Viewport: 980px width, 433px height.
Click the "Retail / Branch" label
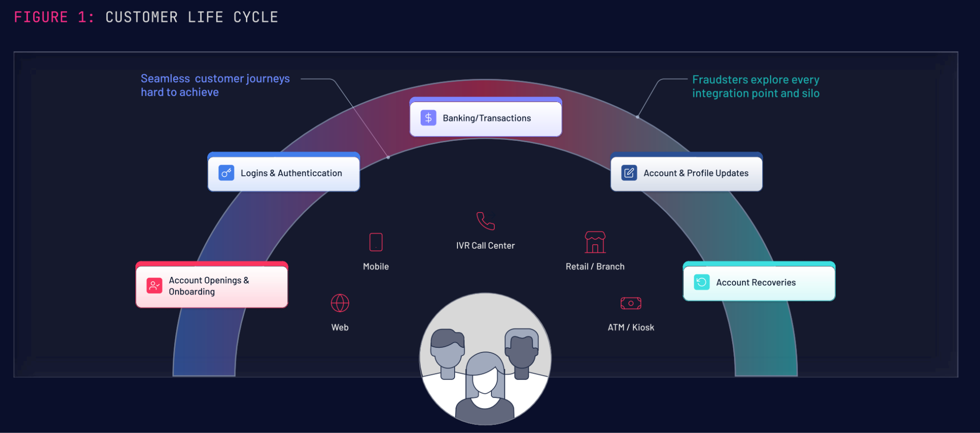[x=595, y=267]
